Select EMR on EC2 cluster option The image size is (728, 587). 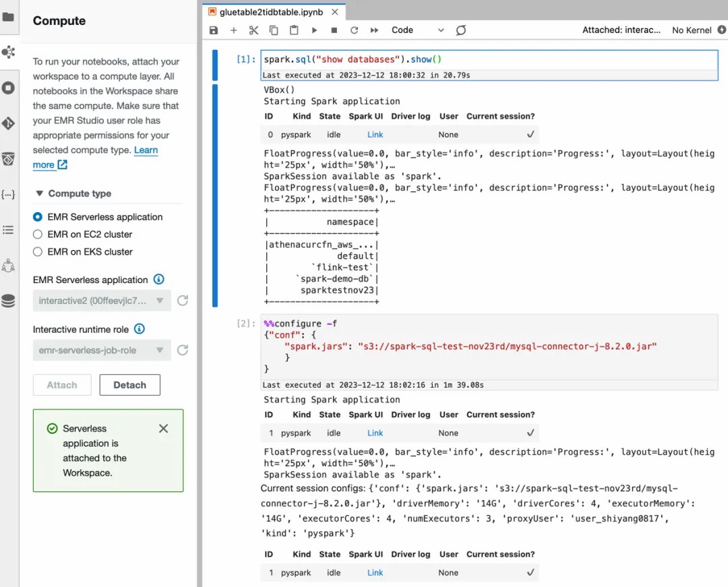click(x=38, y=235)
